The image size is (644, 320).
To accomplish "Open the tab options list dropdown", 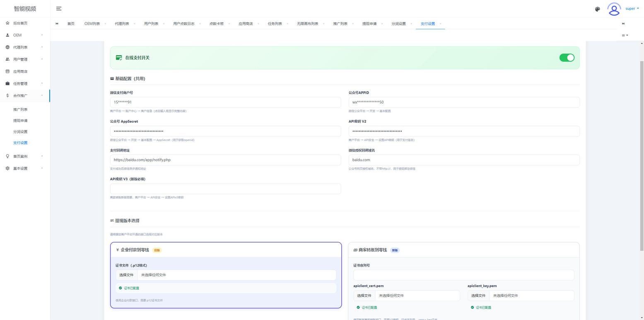I will [625, 35].
